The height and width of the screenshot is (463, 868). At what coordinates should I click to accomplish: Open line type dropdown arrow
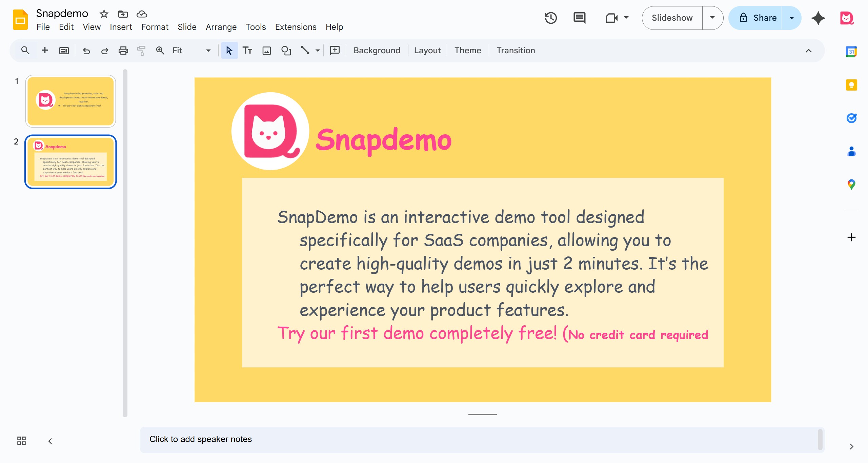pyautogui.click(x=318, y=51)
